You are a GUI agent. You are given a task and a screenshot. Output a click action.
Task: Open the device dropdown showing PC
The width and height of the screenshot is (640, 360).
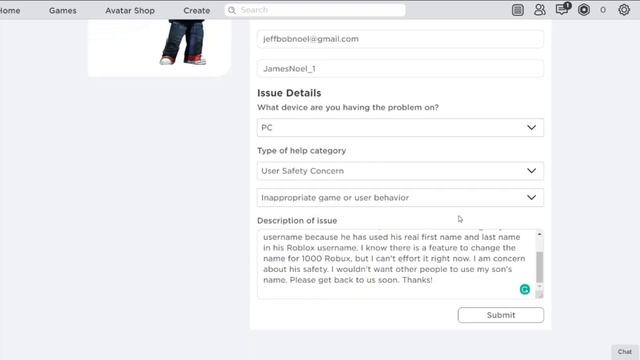[400, 128]
